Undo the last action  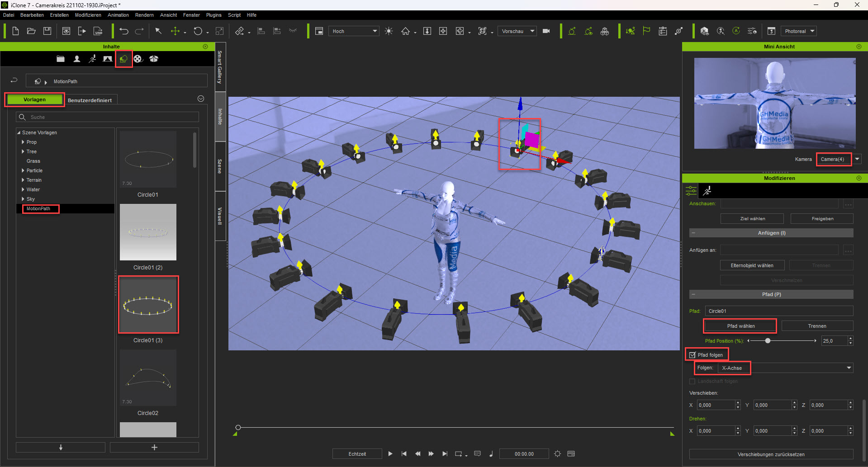(x=124, y=31)
